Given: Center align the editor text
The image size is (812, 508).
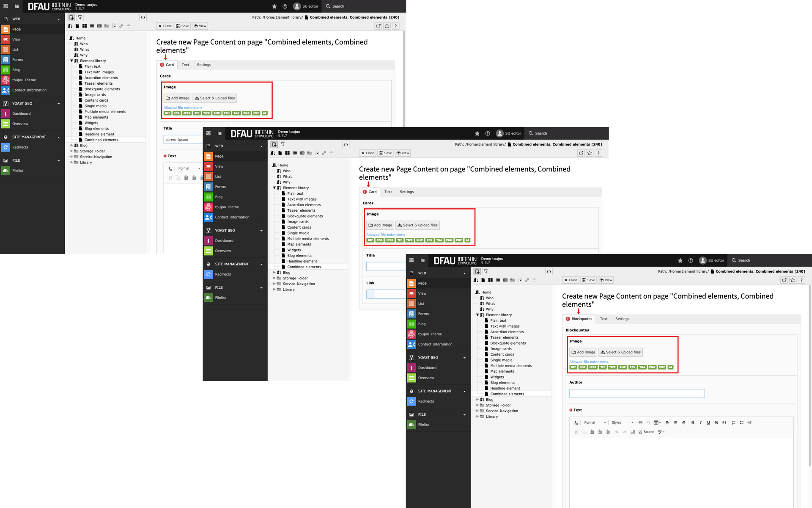Looking at the screenshot, I should (675, 422).
